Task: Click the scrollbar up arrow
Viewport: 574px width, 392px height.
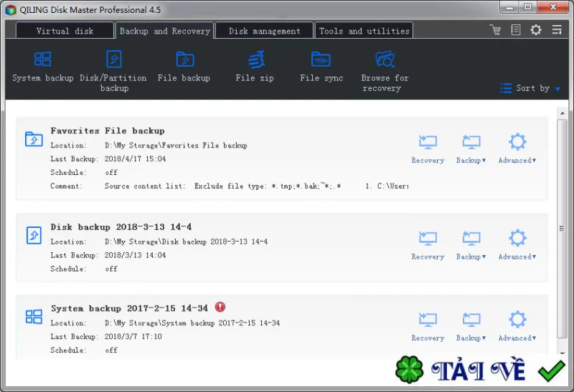Action: pos(563,113)
